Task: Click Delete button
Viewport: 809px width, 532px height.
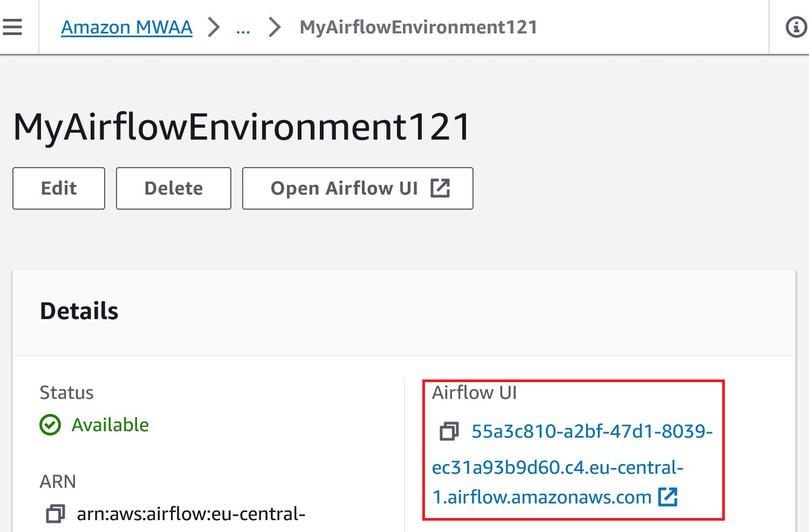Action: pos(174,188)
